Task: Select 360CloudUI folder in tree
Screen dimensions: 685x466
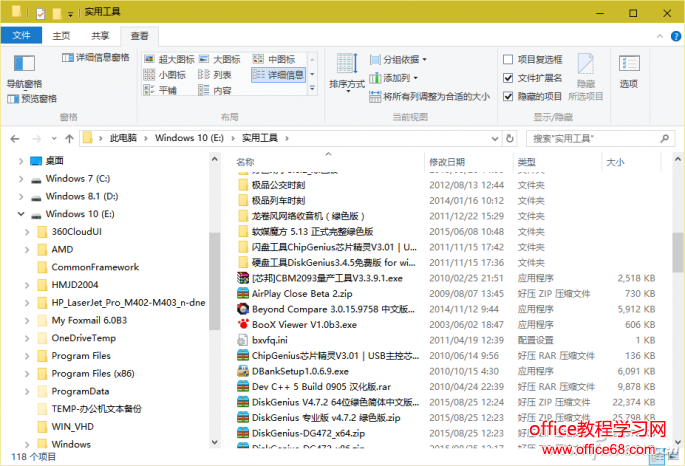Action: coord(76,232)
